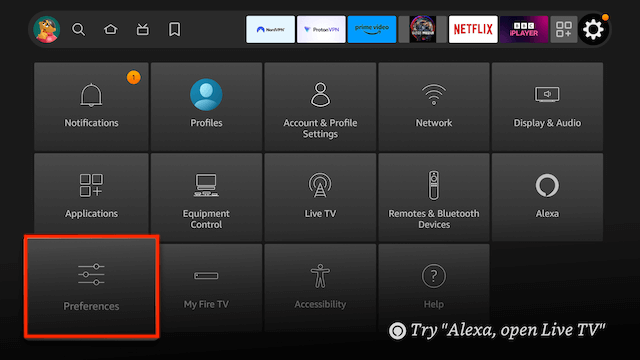Select the search magnifier icon
640x360 pixels.
point(78,29)
